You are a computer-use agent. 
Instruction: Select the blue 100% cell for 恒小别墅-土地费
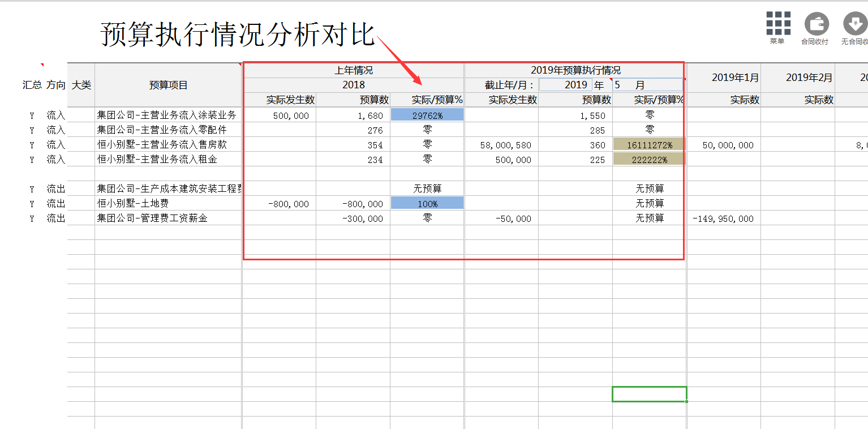coord(427,203)
